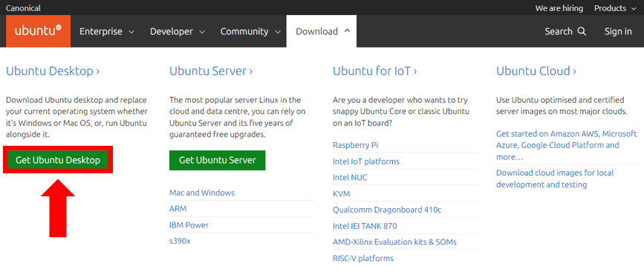This screenshot has width=644, height=270.
Task: Expand the Enterprise chevron arrow
Action: (x=131, y=32)
